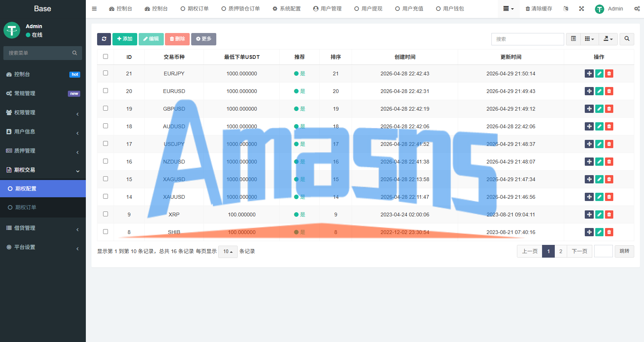Click the delete icon for the SHIB row

pyautogui.click(x=609, y=232)
